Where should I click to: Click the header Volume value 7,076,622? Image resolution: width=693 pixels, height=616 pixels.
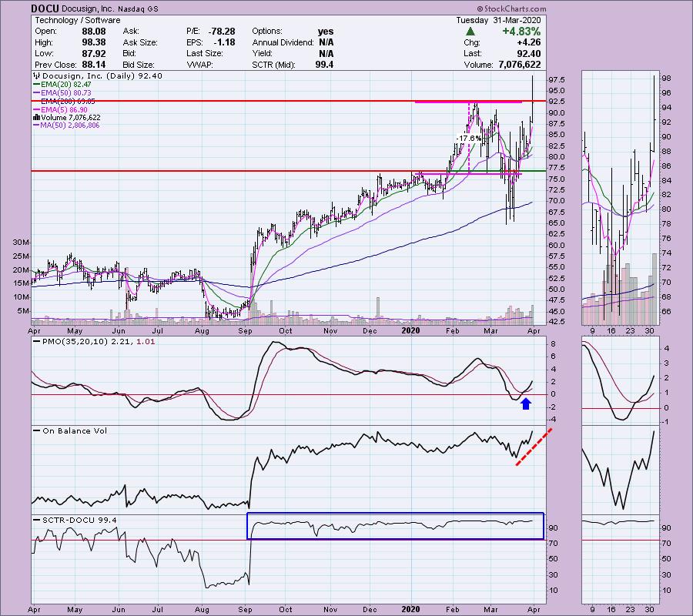pyautogui.click(x=519, y=65)
